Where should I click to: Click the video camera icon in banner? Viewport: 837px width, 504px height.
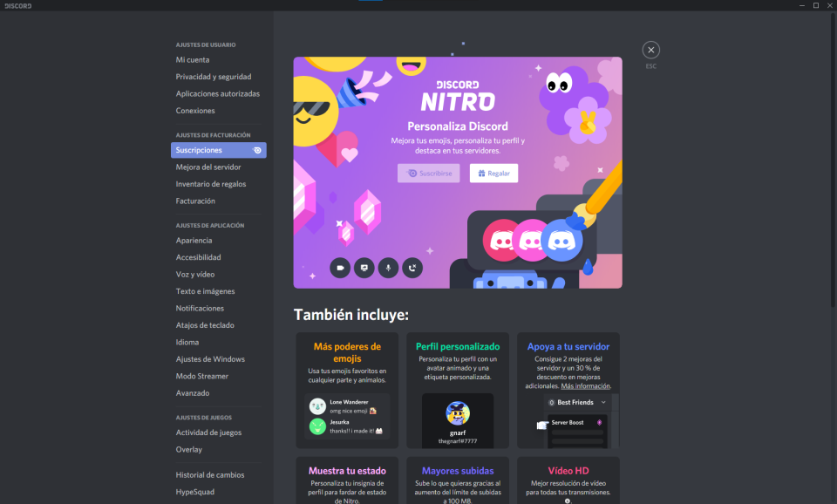(x=340, y=268)
